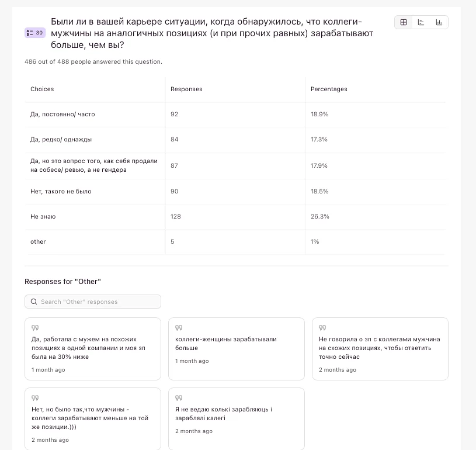
Task: Show results as horizontal bar chart
Action: (x=421, y=23)
